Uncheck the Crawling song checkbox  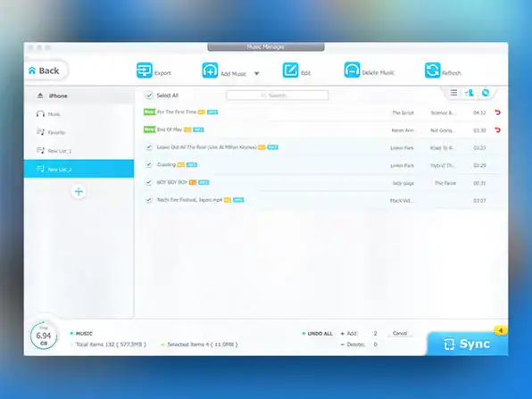(148, 164)
